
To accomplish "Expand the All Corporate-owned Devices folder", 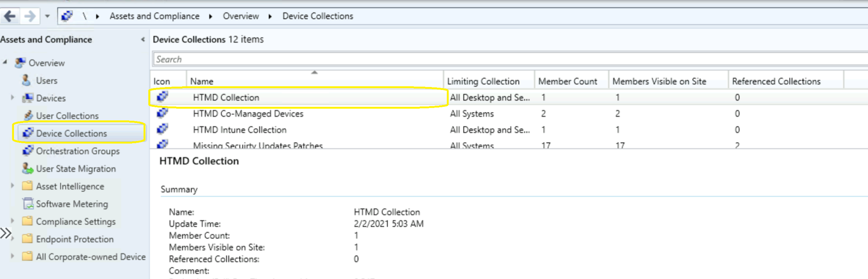I will [12, 256].
